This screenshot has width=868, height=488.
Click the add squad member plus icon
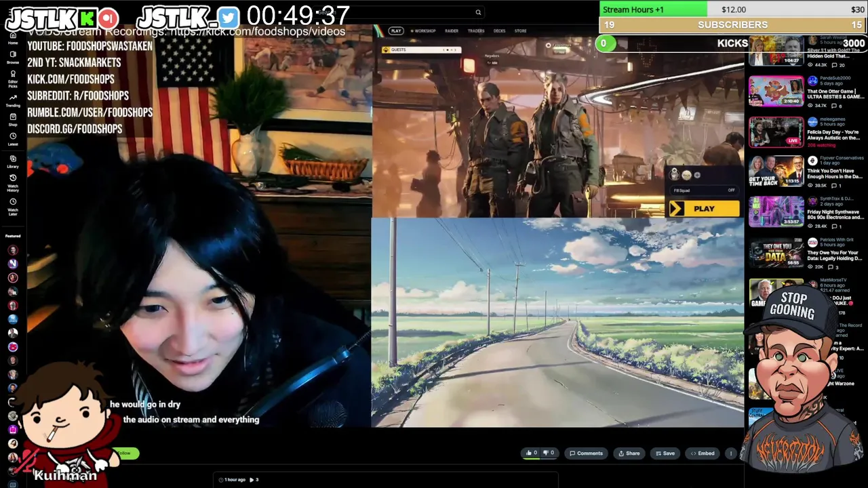tap(697, 175)
